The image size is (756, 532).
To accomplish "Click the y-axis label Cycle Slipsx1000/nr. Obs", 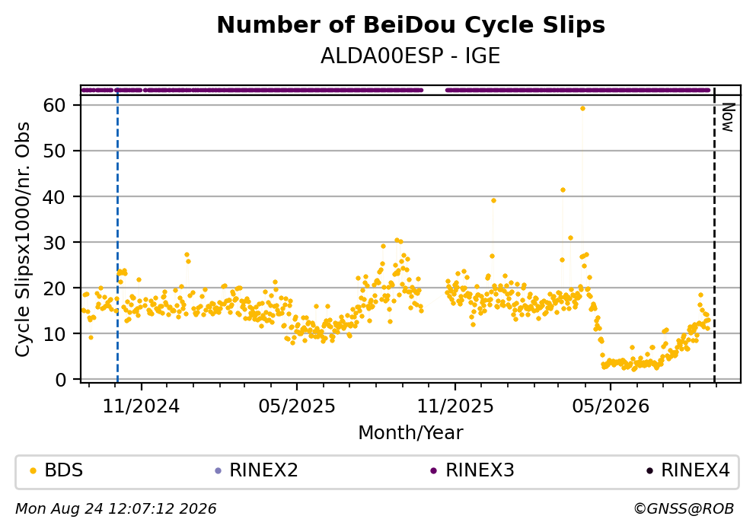I will click(22, 240).
